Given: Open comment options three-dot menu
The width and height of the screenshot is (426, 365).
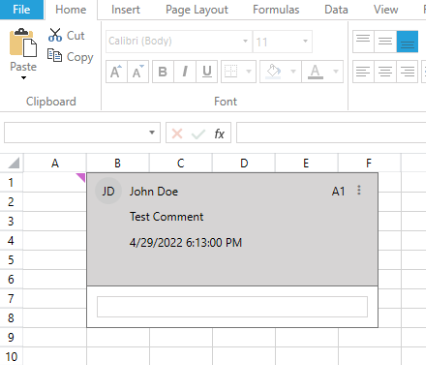Looking at the screenshot, I should point(359,190).
